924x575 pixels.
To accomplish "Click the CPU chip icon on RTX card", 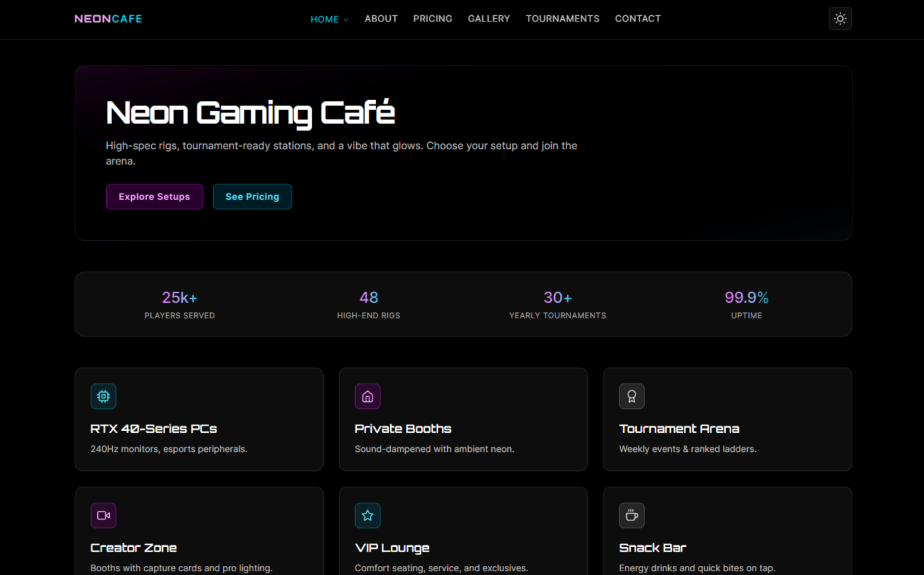I will click(x=103, y=396).
